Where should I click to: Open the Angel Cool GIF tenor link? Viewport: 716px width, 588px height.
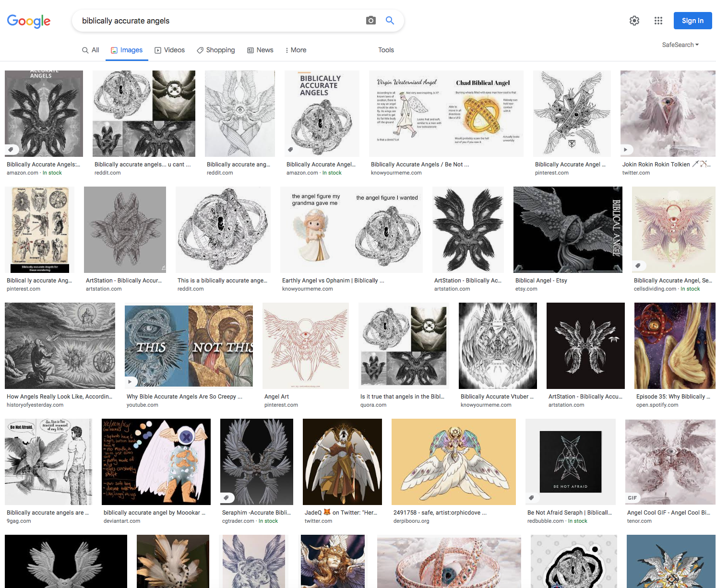click(668, 513)
